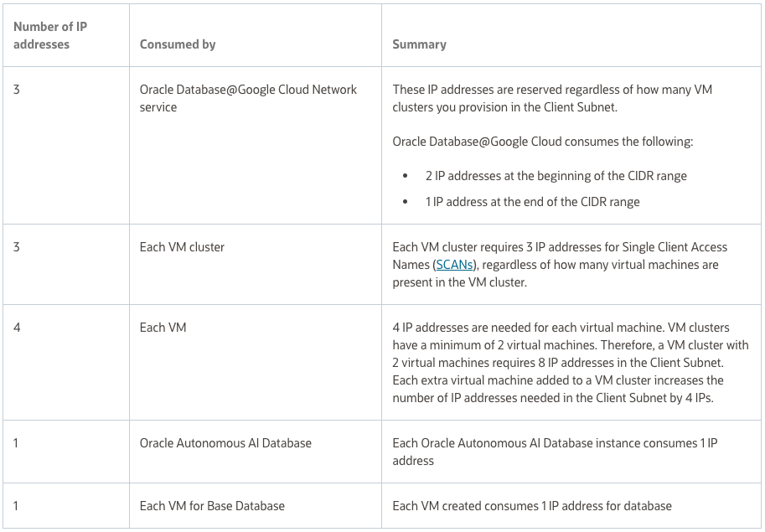Click the number 4 in the Each VM row
765x532 pixels.
pyautogui.click(x=17, y=328)
